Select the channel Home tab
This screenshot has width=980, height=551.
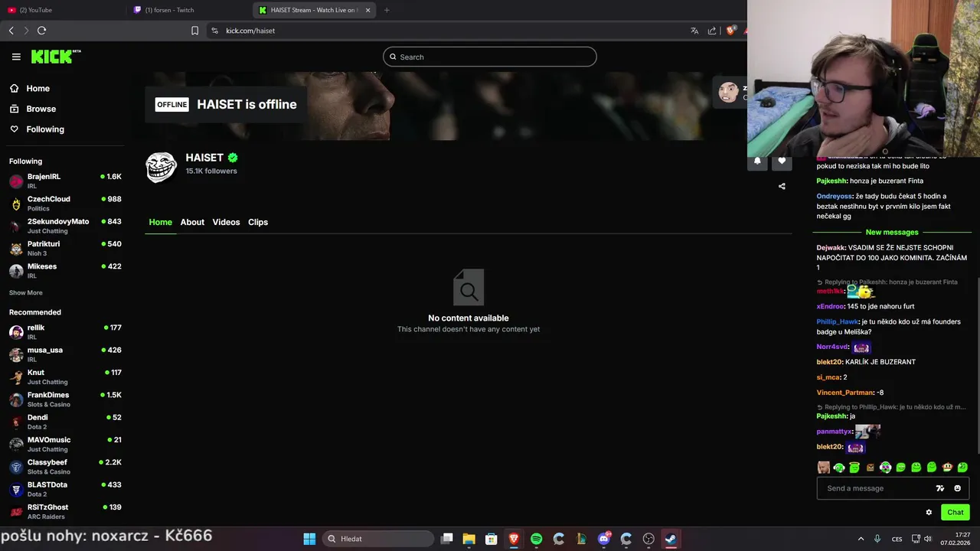(160, 222)
